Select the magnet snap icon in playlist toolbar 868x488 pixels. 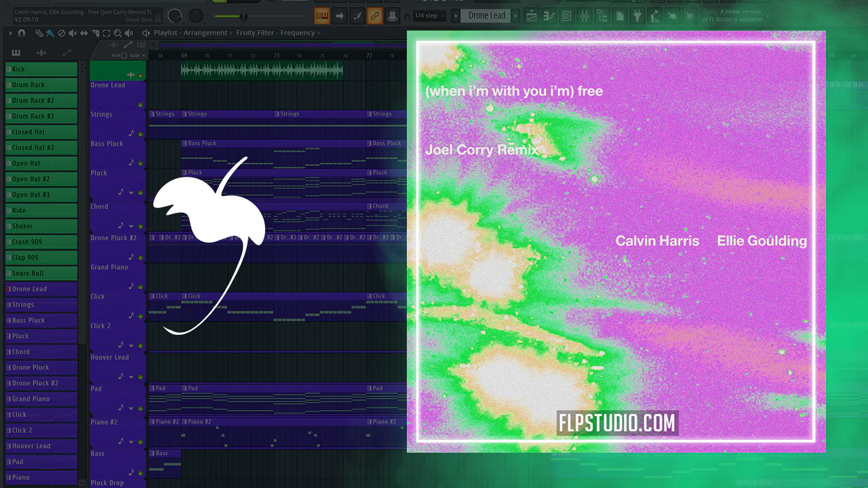[x=22, y=33]
